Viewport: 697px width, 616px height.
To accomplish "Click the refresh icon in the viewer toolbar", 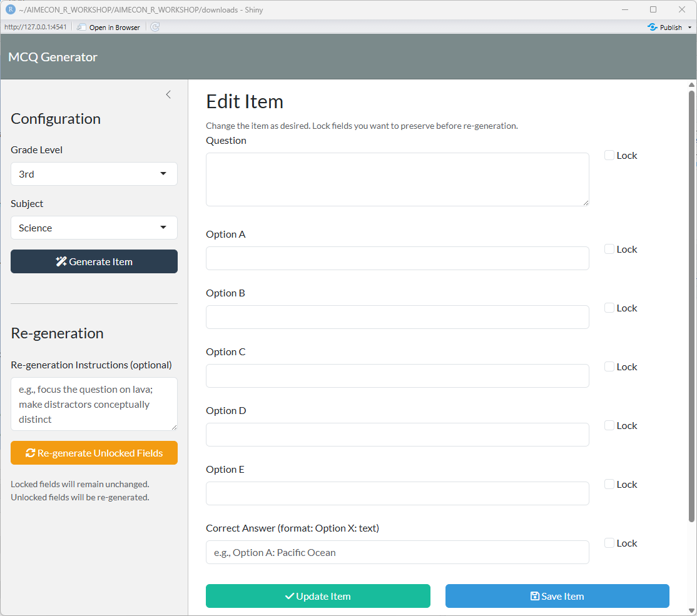I will [155, 27].
